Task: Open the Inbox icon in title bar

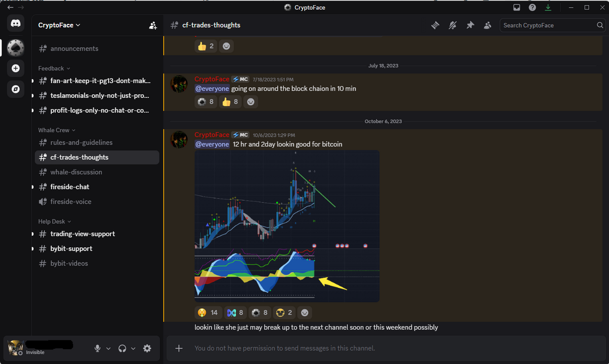Action: click(x=517, y=8)
